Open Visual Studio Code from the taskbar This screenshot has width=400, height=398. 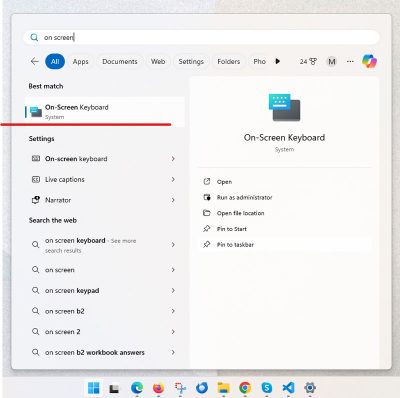point(288,388)
